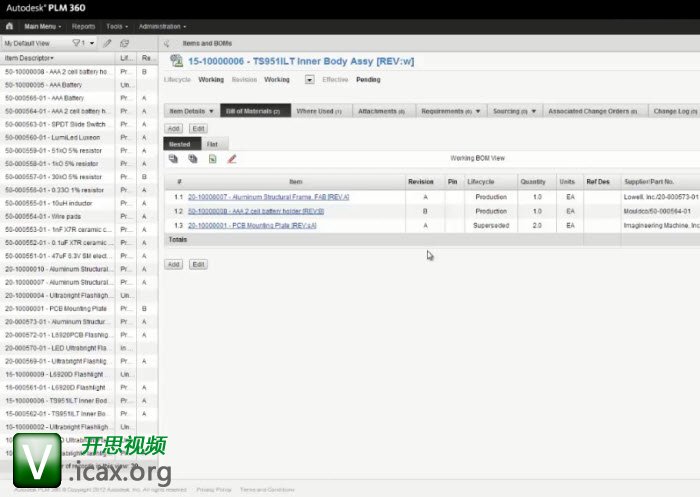Open the Change Log tab
This screenshot has height=497, width=700.
(x=675, y=111)
